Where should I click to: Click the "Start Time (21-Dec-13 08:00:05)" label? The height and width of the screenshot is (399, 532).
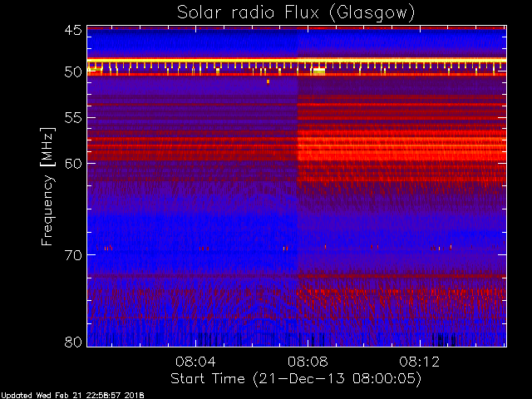tap(296, 379)
